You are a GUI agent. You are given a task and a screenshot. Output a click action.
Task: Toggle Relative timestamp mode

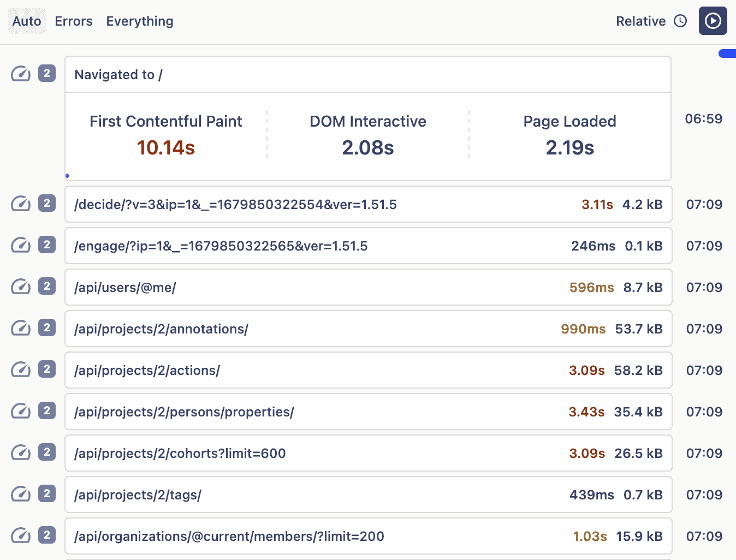tap(640, 21)
